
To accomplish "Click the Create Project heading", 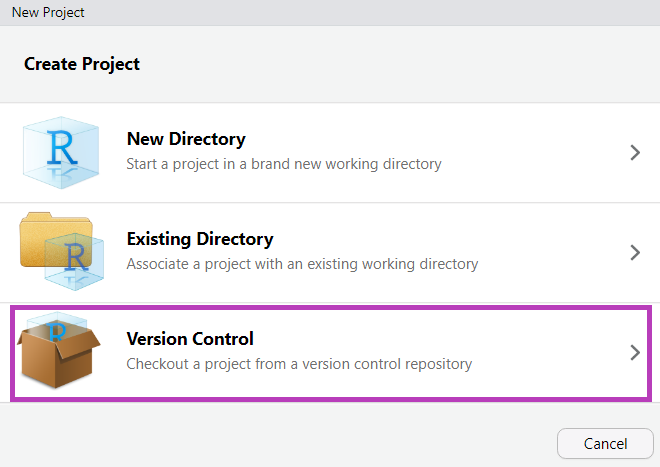I will pos(82,64).
